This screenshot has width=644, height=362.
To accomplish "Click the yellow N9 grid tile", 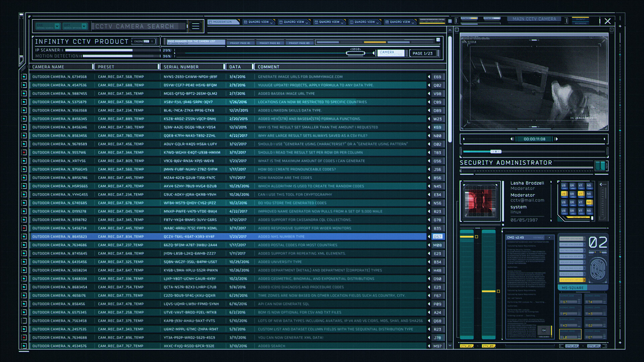I will [589, 202].
